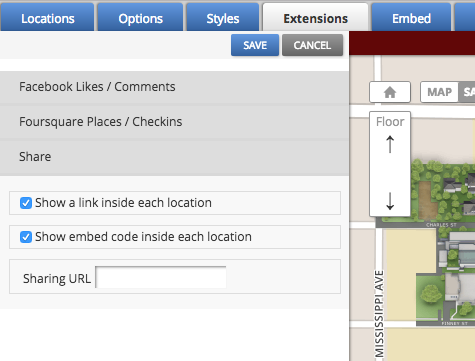475x361 pixels.
Task: Click the Floor label on the map control
Action: 390,122
